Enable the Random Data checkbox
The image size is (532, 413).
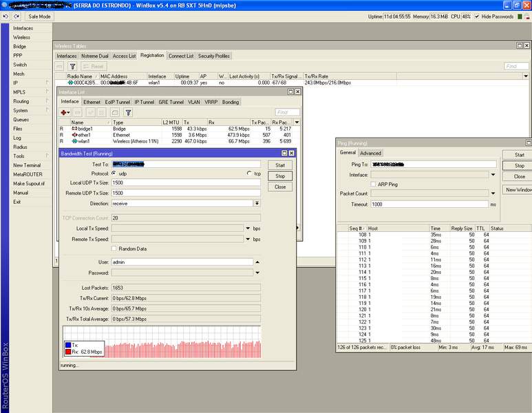[x=114, y=248]
